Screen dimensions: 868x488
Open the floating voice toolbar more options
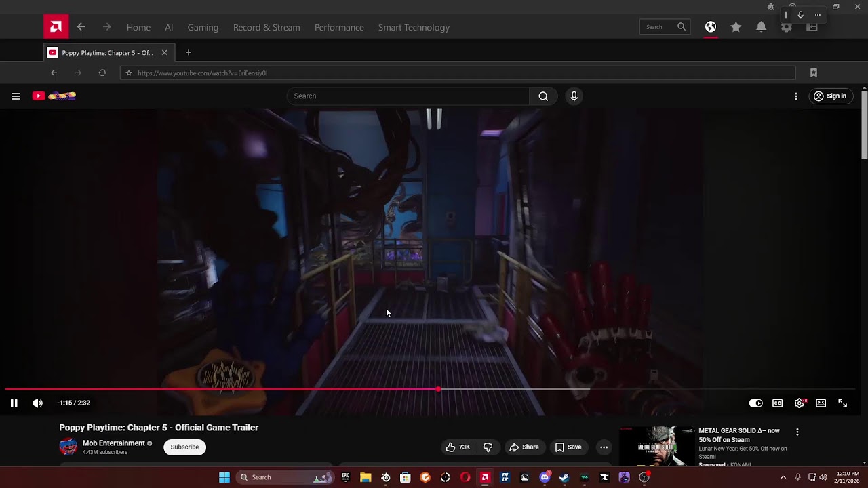818,15
